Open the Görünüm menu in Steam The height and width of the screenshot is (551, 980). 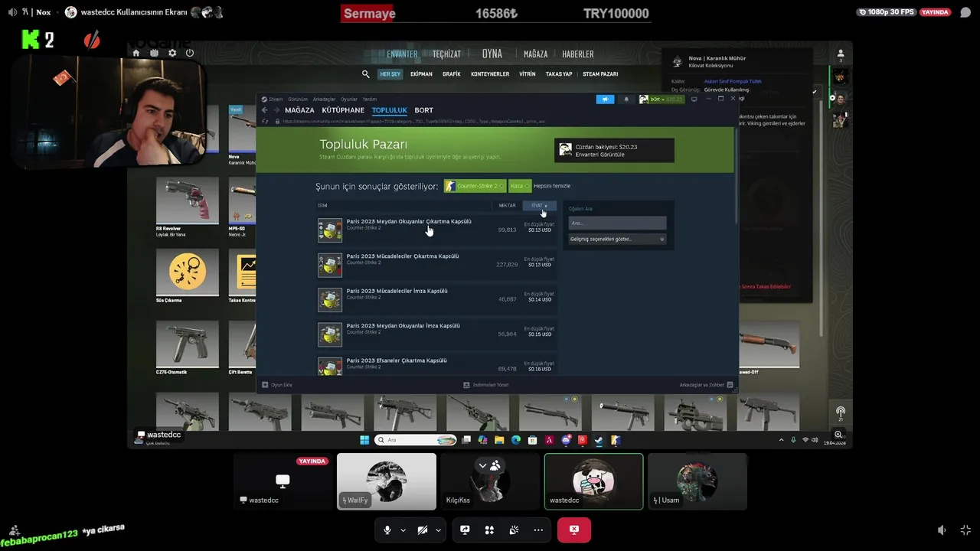(x=297, y=99)
